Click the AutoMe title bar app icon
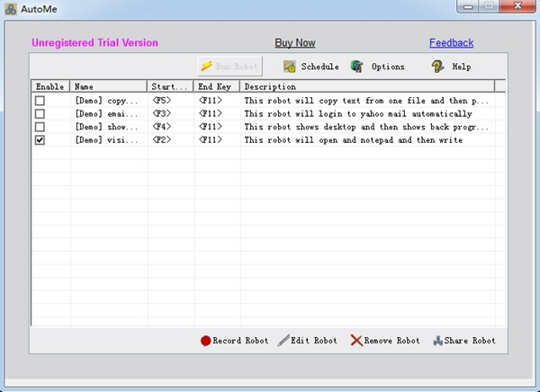This screenshot has height=392, width=540. [x=11, y=9]
